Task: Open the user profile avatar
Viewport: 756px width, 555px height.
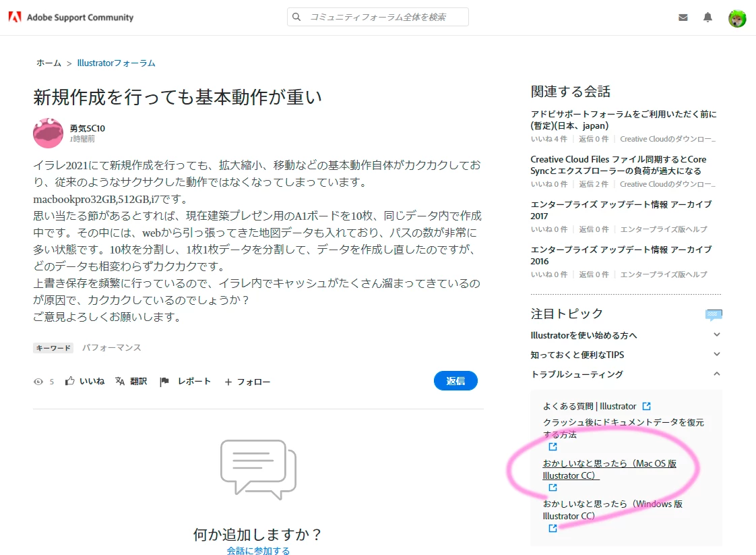Action: coord(736,18)
